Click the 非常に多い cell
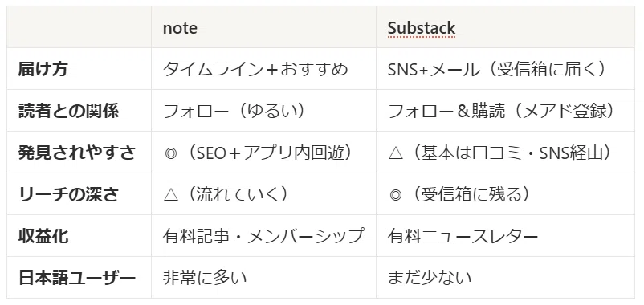The image size is (644, 305). 263,278
